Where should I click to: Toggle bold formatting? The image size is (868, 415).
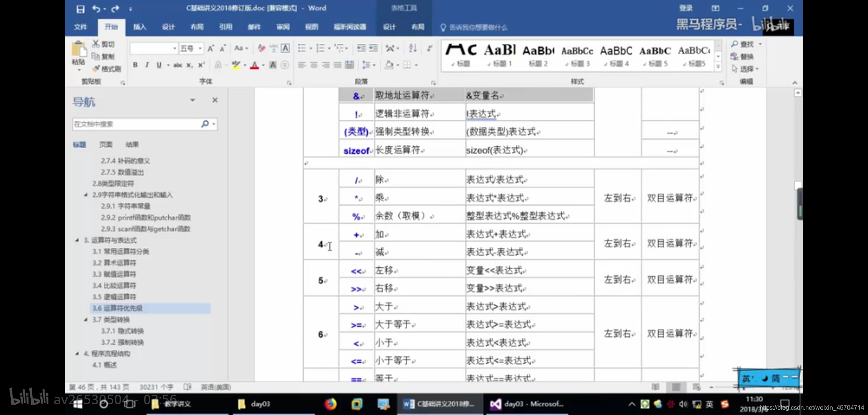[135, 65]
